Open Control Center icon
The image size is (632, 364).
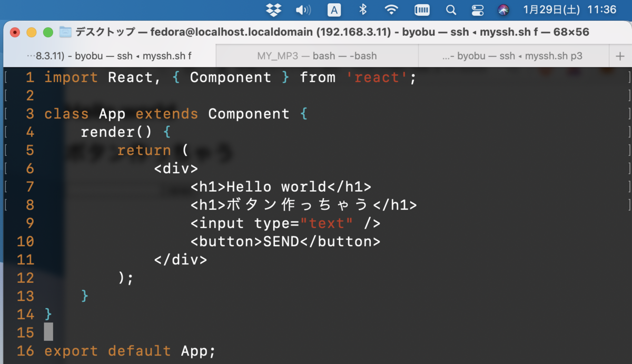coord(478,9)
